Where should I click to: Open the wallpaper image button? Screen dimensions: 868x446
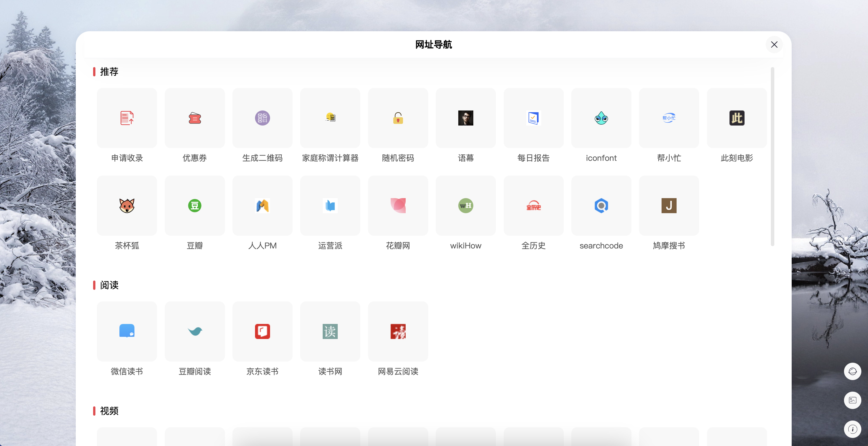pyautogui.click(x=852, y=400)
